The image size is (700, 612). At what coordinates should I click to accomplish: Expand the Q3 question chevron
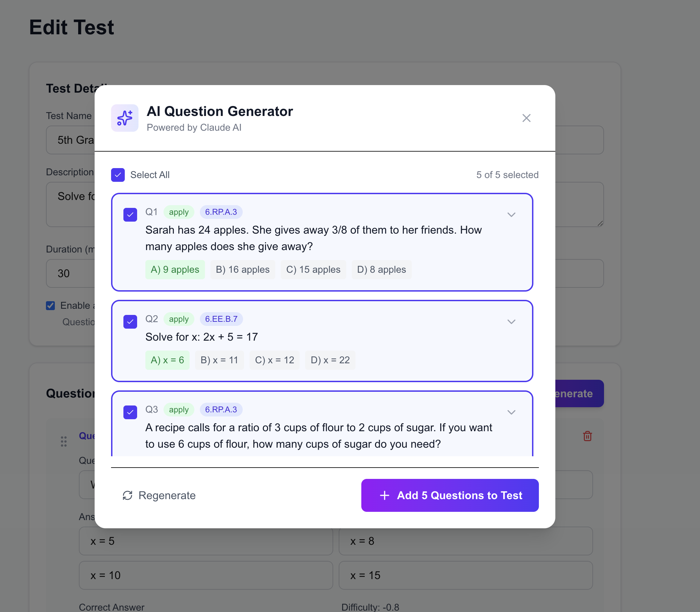tap(511, 412)
